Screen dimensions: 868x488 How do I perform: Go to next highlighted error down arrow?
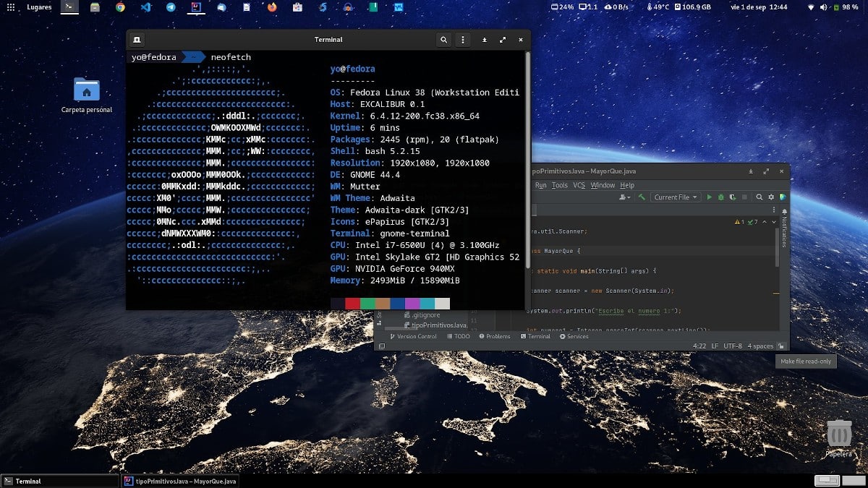774,222
